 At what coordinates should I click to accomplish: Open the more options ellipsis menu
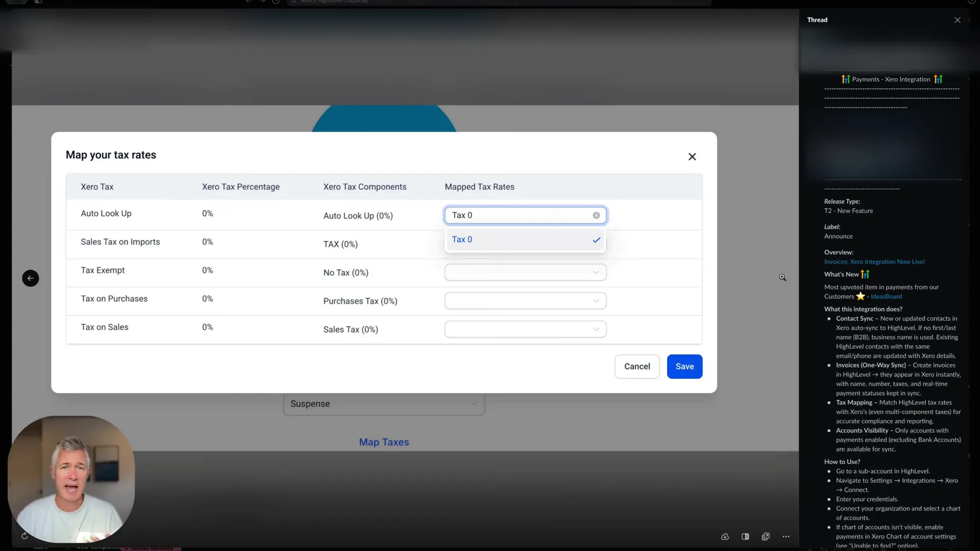(x=786, y=536)
